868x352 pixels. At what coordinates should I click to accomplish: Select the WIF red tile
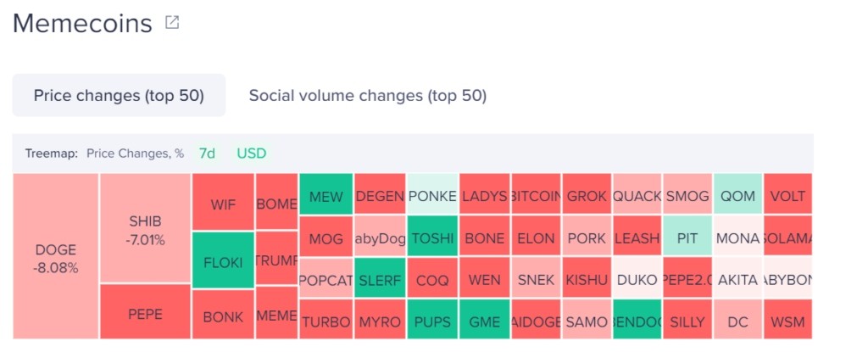[223, 203]
